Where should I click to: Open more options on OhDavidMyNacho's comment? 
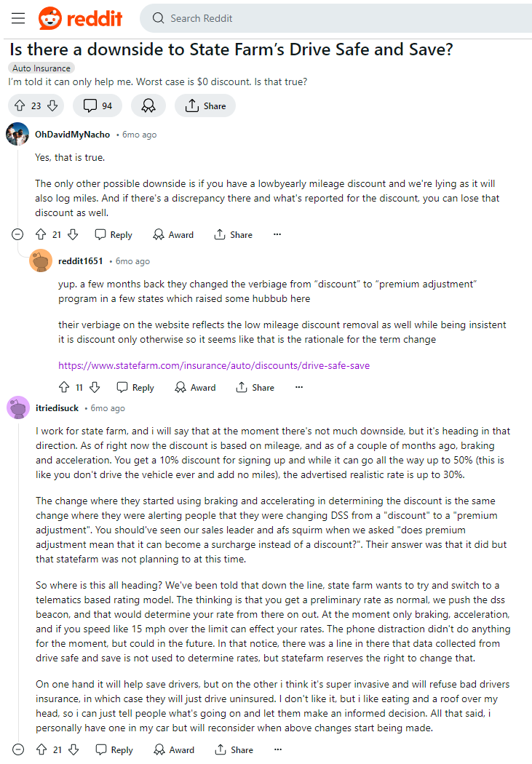277,234
